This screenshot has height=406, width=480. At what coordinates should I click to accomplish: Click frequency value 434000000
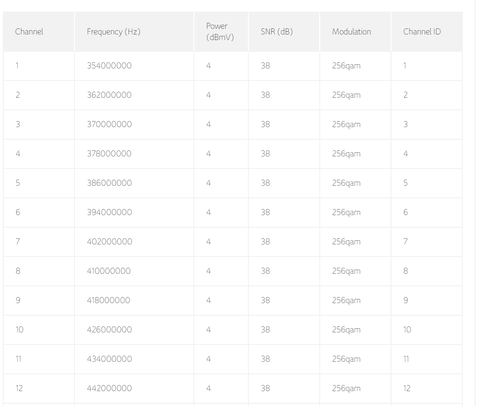point(109,359)
